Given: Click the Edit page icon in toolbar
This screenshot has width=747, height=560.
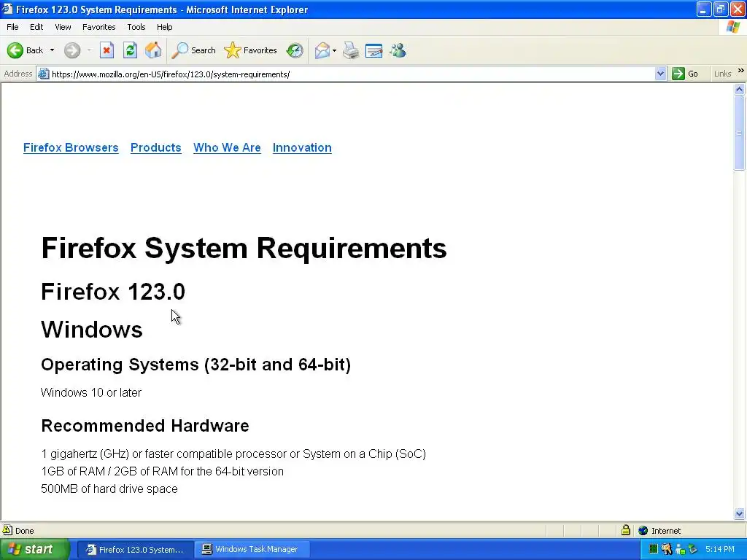Looking at the screenshot, I should pyautogui.click(x=373, y=50).
